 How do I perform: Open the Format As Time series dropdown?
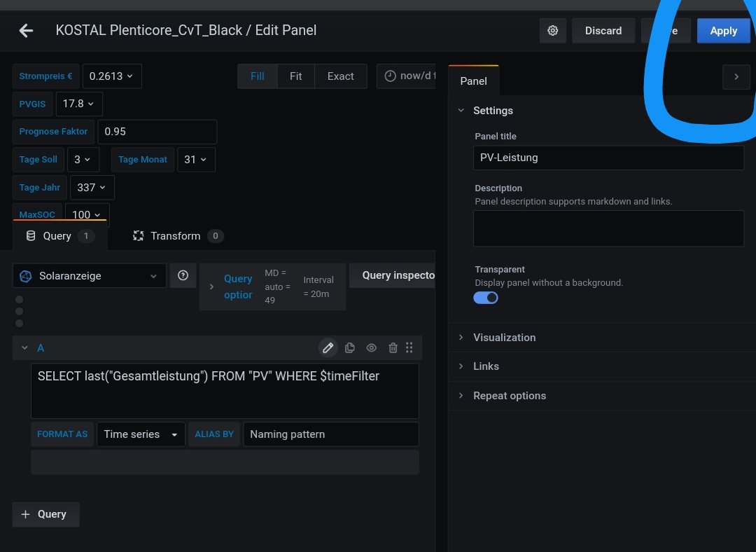[140, 434]
